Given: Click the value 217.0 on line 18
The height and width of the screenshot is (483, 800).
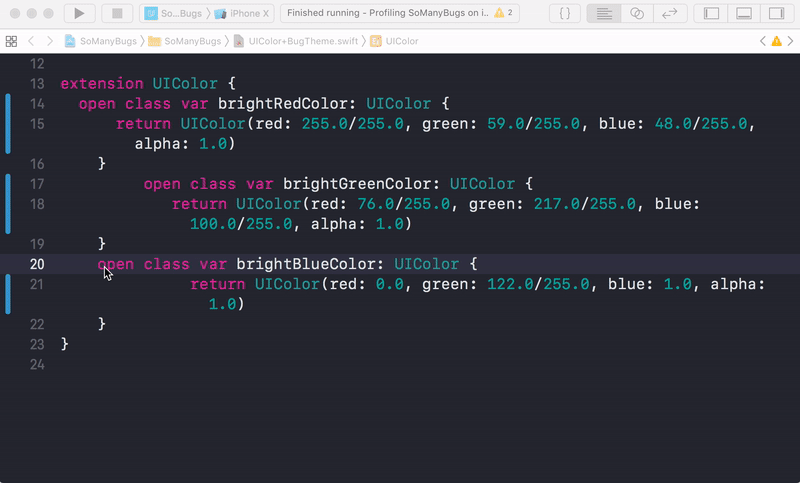Looking at the screenshot, I should tap(557, 204).
